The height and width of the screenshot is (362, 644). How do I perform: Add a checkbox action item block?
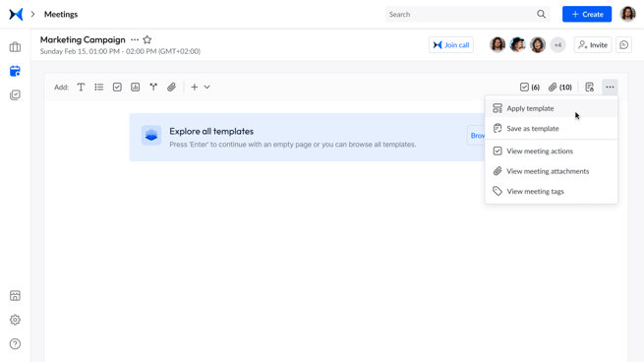coord(117,88)
